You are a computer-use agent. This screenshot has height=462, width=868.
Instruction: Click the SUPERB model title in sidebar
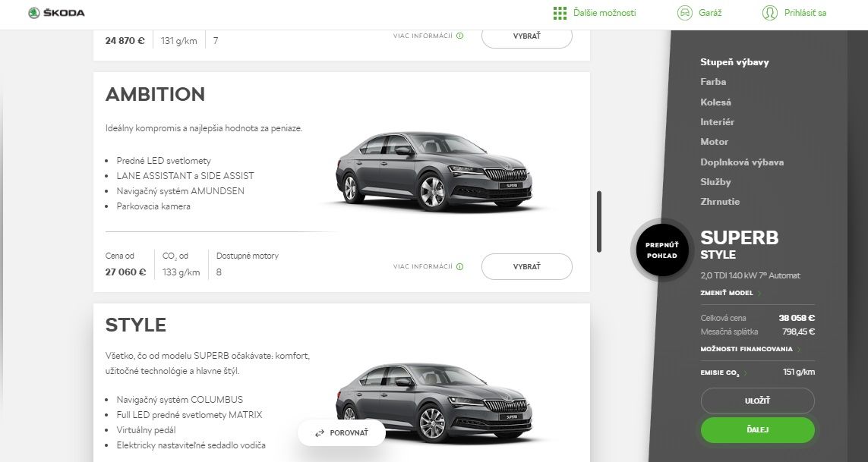click(740, 238)
